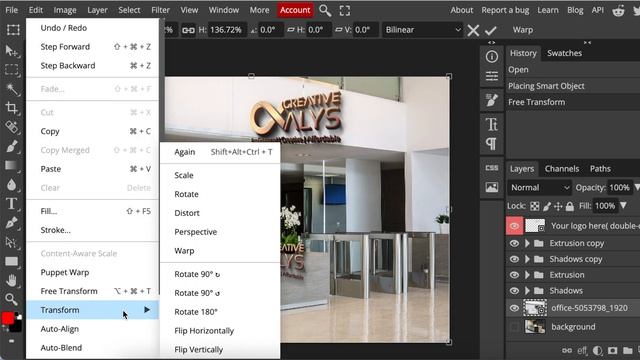
Task: Select the Blur droplet tool
Action: click(11, 184)
